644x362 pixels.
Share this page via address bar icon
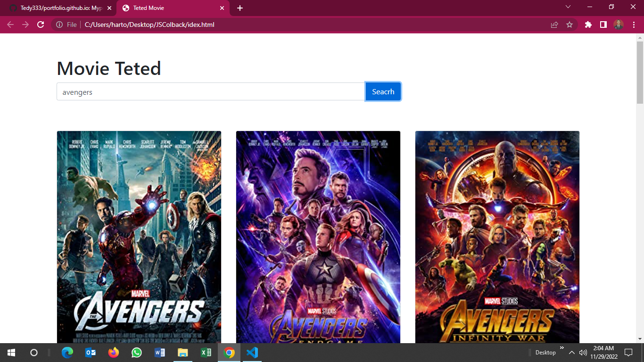click(x=554, y=25)
